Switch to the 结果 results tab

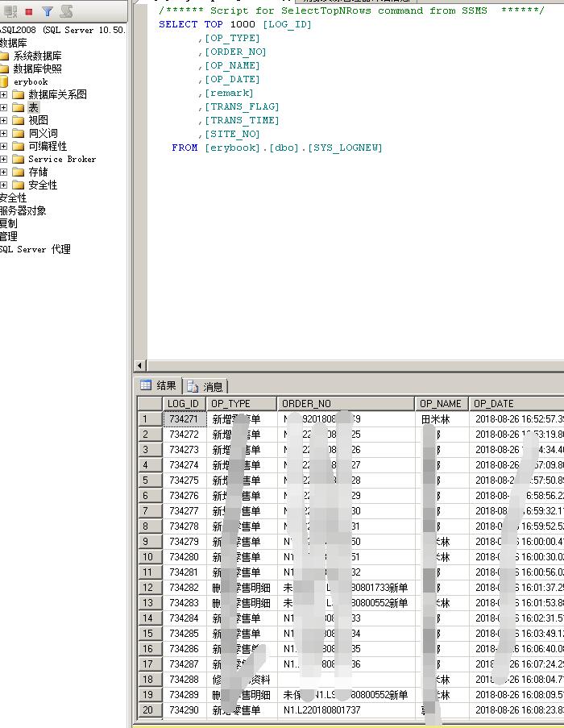158,385
